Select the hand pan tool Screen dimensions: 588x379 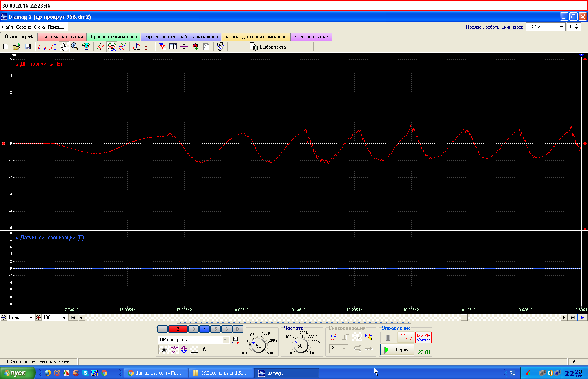click(x=65, y=47)
